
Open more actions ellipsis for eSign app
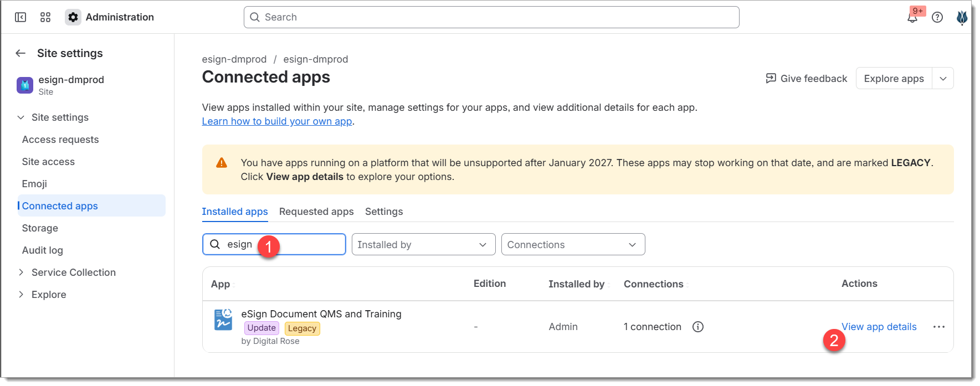point(939,327)
